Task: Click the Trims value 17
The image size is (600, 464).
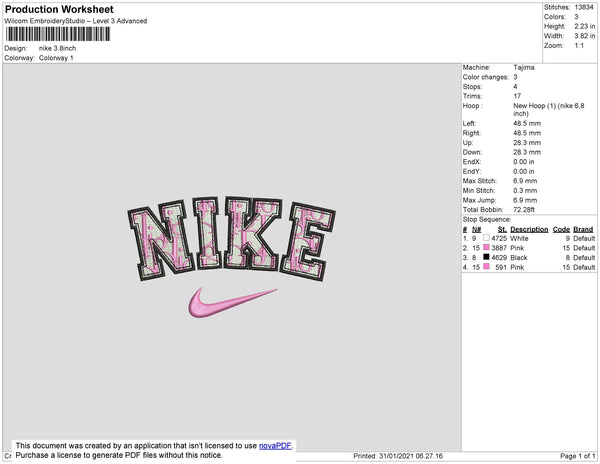Action: [x=517, y=96]
